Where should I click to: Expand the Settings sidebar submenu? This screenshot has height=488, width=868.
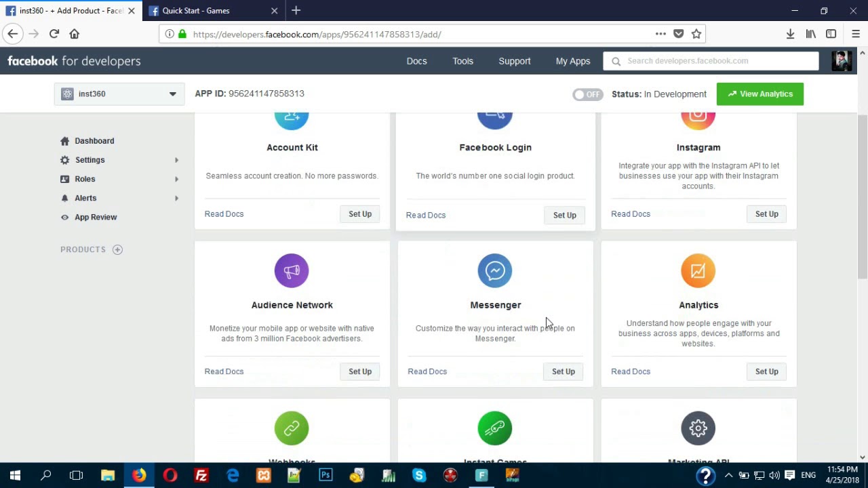(x=176, y=160)
